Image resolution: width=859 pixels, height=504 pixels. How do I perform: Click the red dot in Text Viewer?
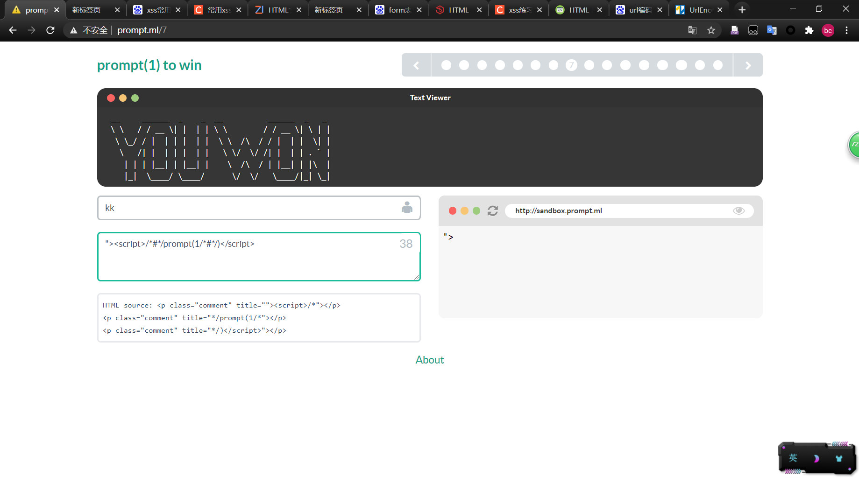(x=111, y=98)
